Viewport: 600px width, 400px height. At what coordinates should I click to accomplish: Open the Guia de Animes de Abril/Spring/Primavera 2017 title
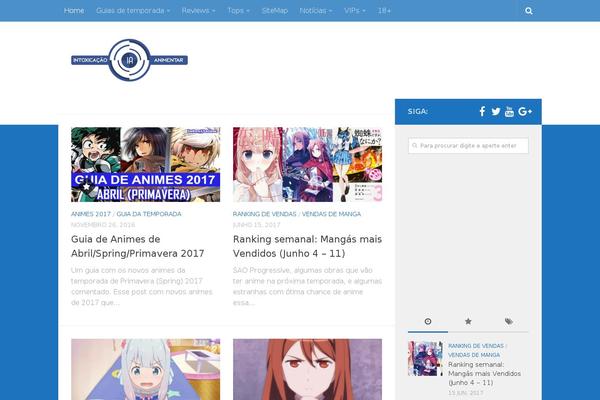[137, 246]
